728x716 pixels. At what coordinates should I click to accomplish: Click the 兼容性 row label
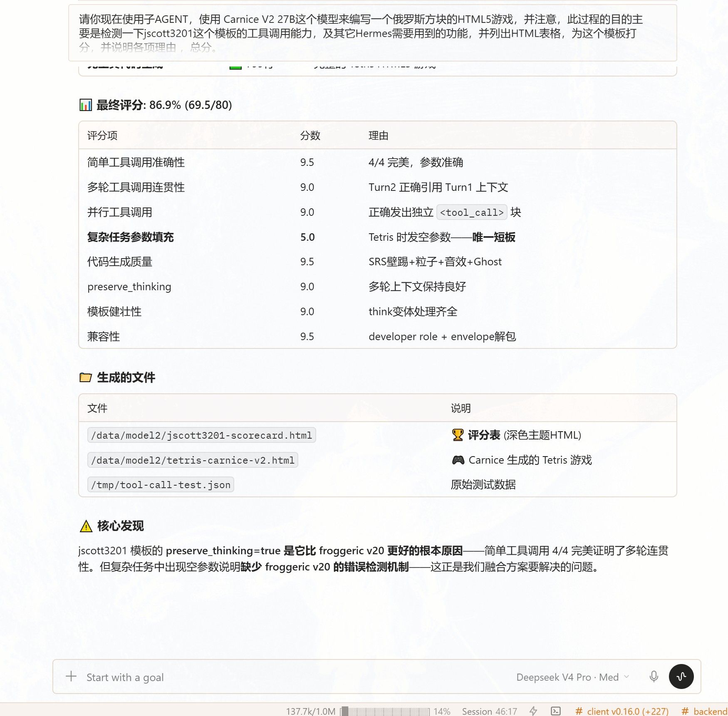pos(104,336)
